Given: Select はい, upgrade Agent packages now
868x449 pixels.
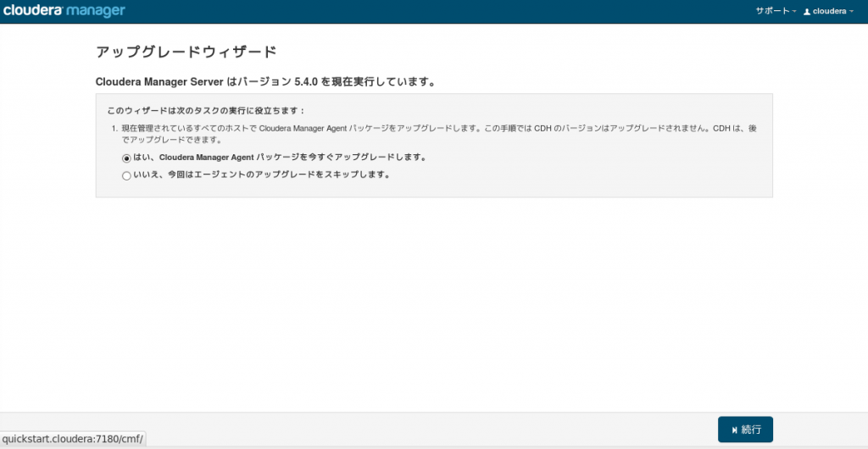Looking at the screenshot, I should (x=127, y=158).
